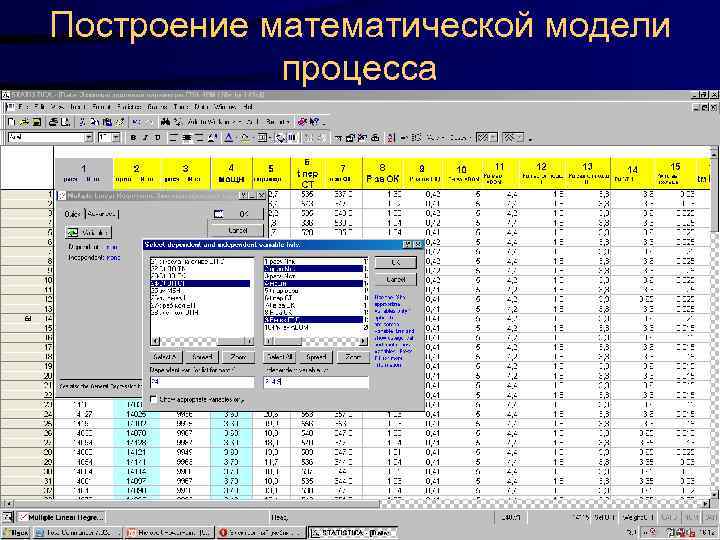Open the font name dropdown
Image resolution: width=720 pixels, height=540 pixels.
(x=88, y=137)
